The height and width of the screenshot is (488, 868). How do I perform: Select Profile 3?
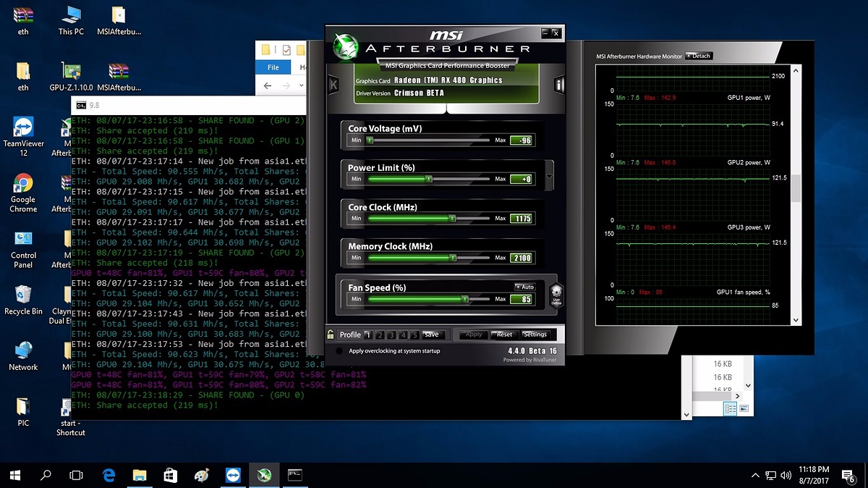[392, 335]
